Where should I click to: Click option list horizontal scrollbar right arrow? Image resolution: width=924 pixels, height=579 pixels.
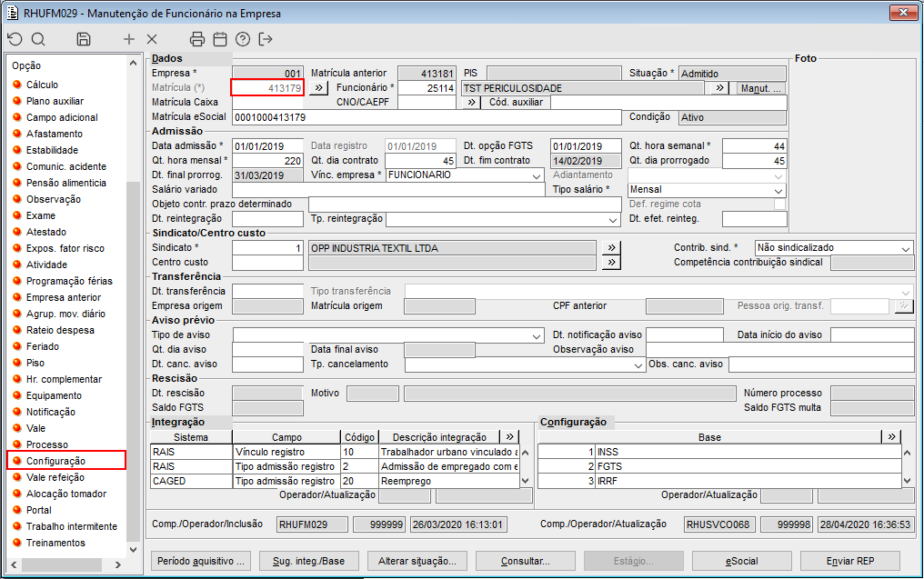coord(118,564)
